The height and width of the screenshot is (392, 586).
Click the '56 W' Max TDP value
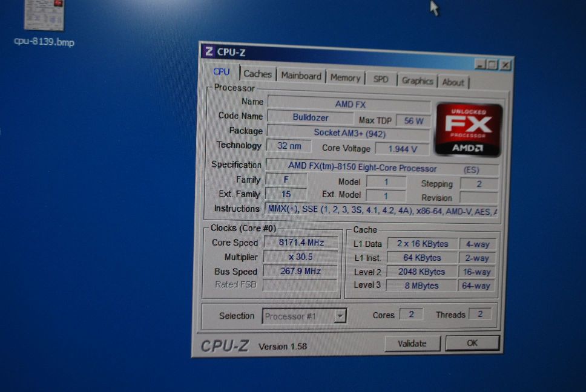tap(413, 120)
